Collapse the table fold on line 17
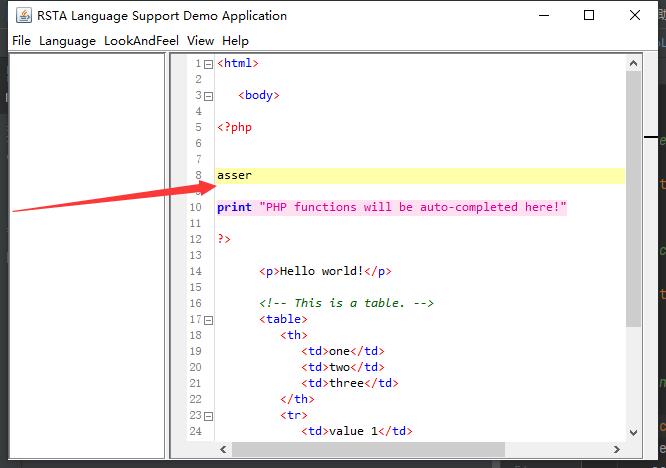 pyautogui.click(x=208, y=321)
